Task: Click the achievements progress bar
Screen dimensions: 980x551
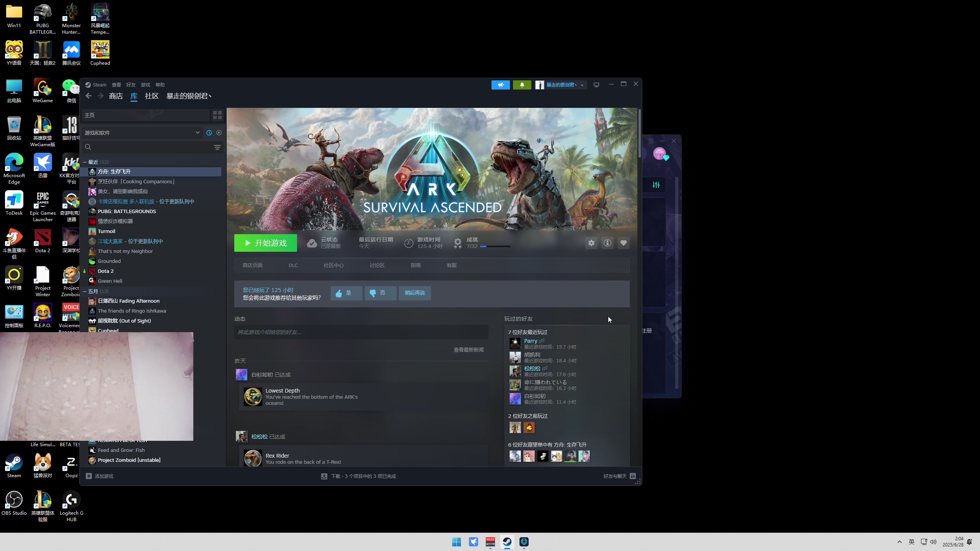Action: (x=495, y=246)
